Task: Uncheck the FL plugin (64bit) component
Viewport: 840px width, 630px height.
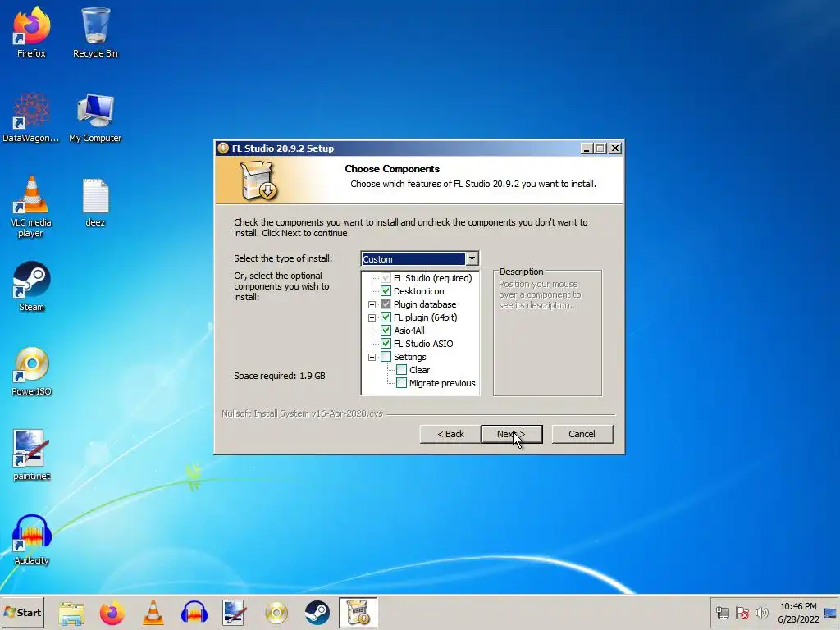Action: pos(386,317)
